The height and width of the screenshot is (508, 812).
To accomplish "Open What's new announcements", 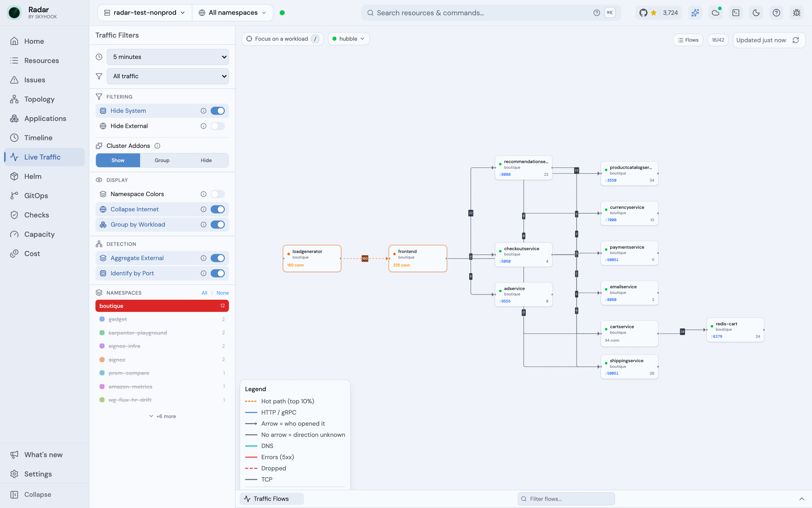I will point(44,455).
